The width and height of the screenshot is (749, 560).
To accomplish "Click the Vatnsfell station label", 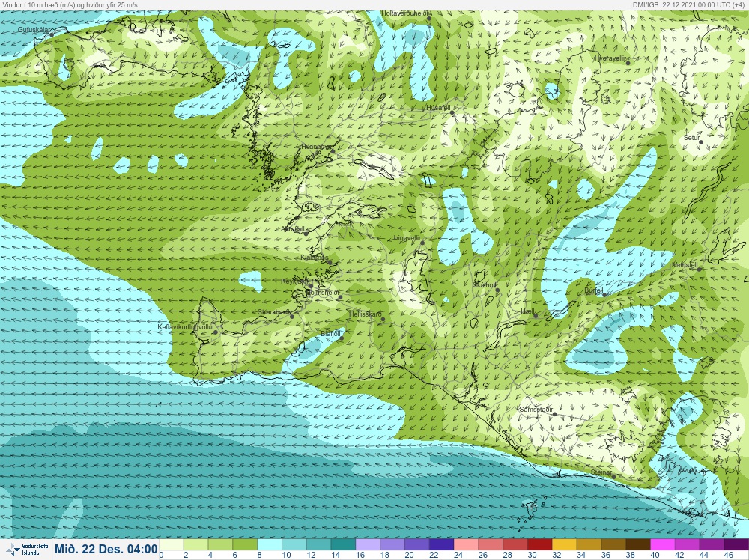I will [685, 265].
